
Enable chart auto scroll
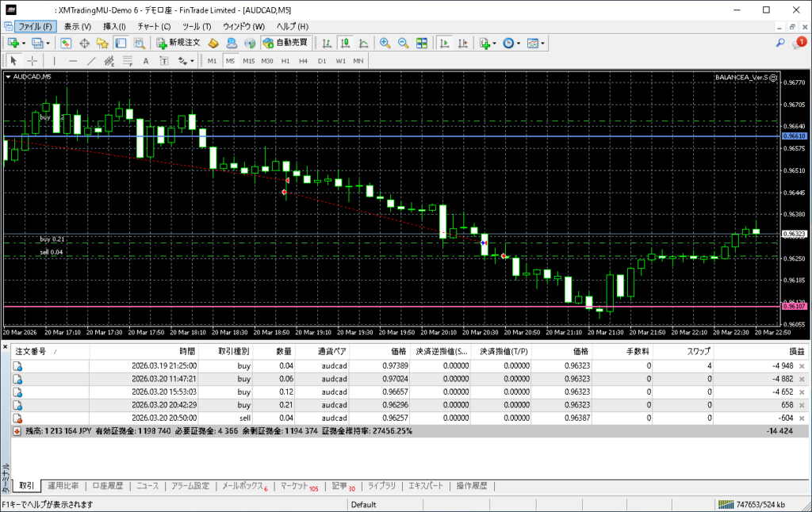tap(445, 43)
